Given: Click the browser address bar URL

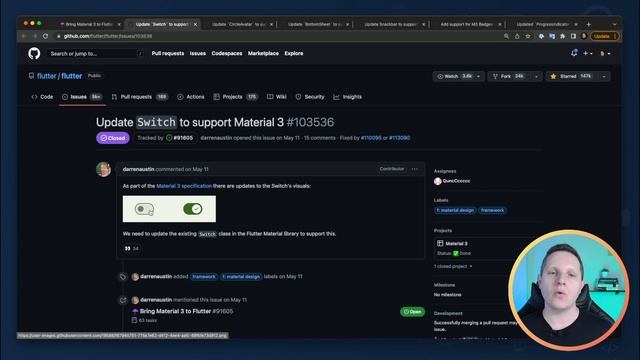Looking at the screenshot, I should [x=108, y=36].
